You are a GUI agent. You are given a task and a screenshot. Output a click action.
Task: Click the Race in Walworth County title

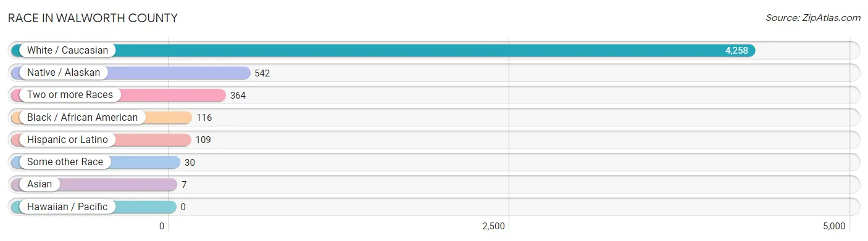point(93,18)
